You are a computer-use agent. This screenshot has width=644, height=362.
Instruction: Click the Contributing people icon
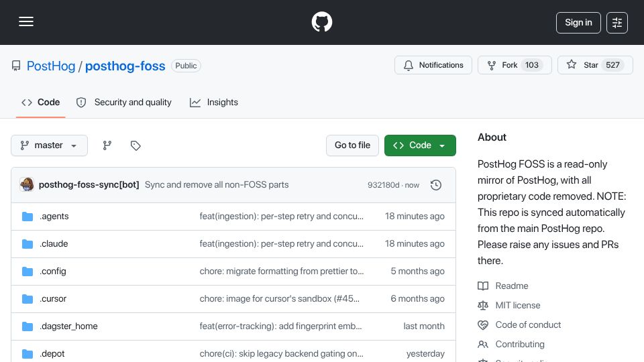coord(483,344)
